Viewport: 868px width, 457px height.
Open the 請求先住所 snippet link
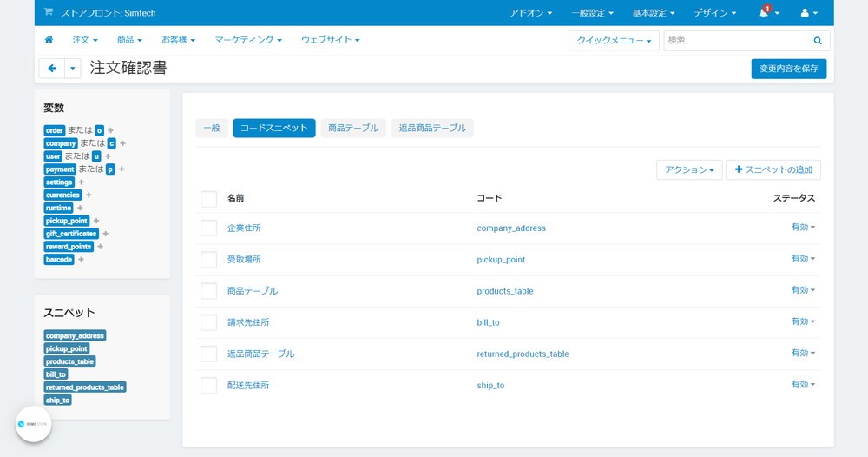(x=248, y=322)
